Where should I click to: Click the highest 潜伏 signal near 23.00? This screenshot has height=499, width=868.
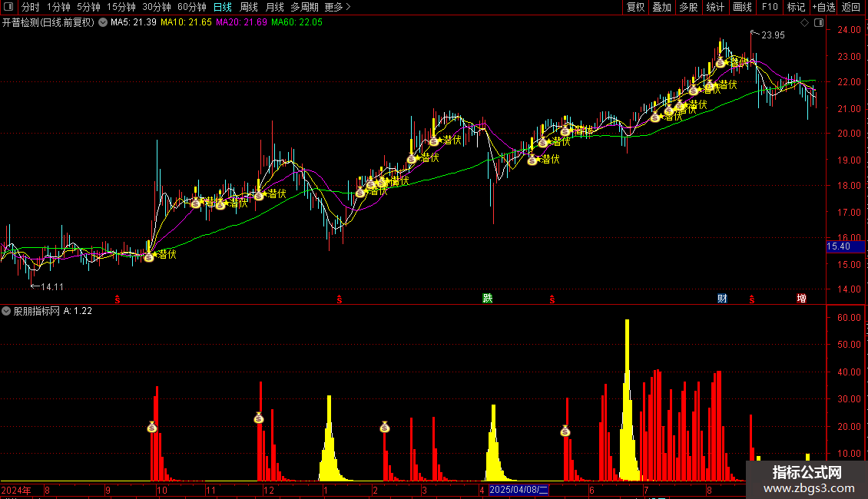pyautogui.click(x=721, y=62)
